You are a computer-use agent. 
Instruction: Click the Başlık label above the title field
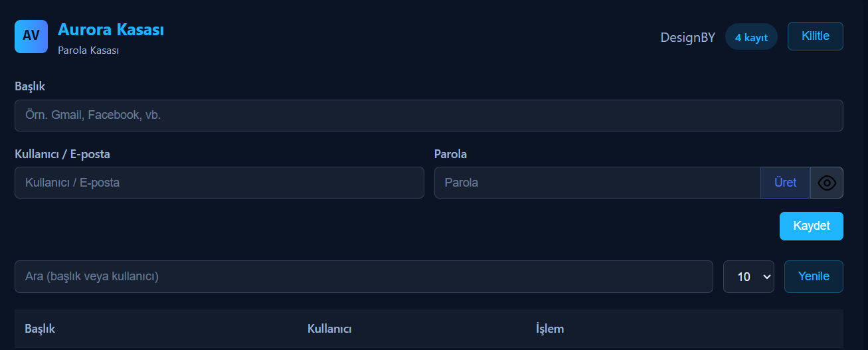tap(30, 86)
